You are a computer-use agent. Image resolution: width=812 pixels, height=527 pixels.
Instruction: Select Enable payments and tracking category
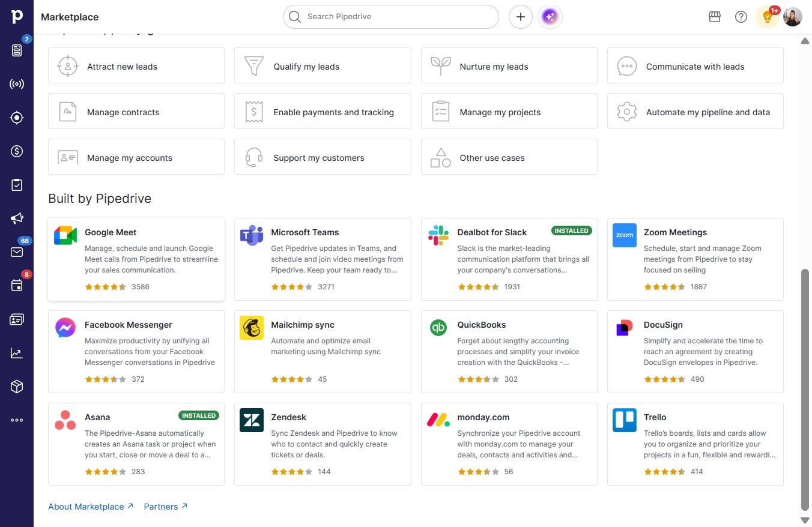tap(323, 111)
